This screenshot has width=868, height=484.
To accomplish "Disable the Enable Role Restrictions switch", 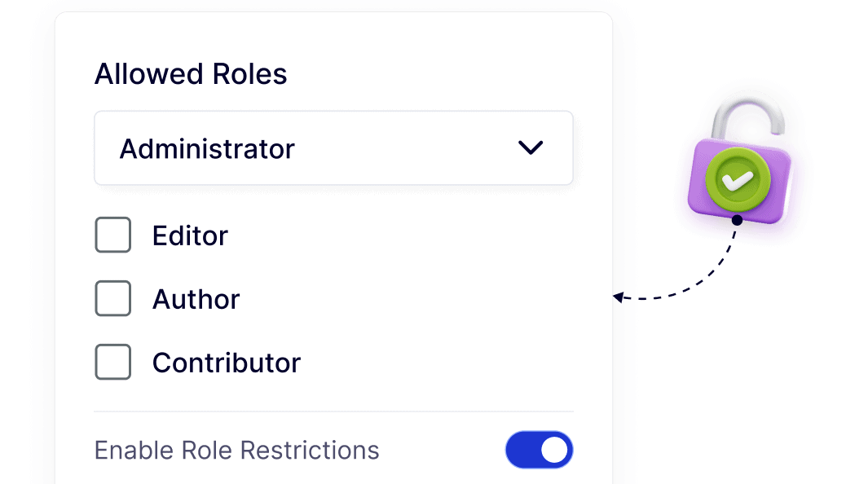I will point(540,450).
